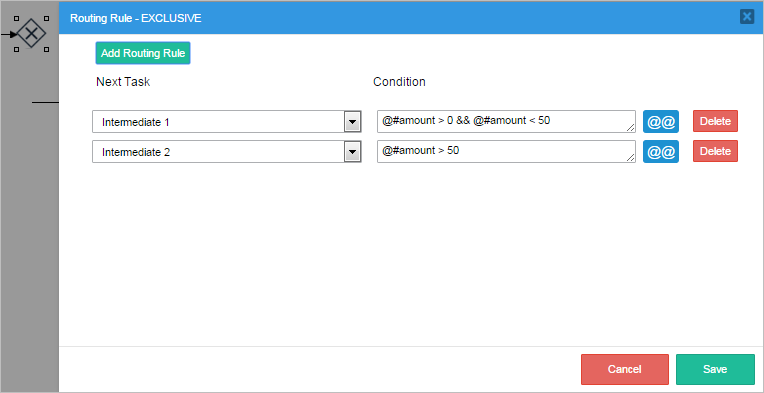This screenshot has width=764, height=393.
Task: Click top-left selection handle of the gateway
Action: (16, 19)
